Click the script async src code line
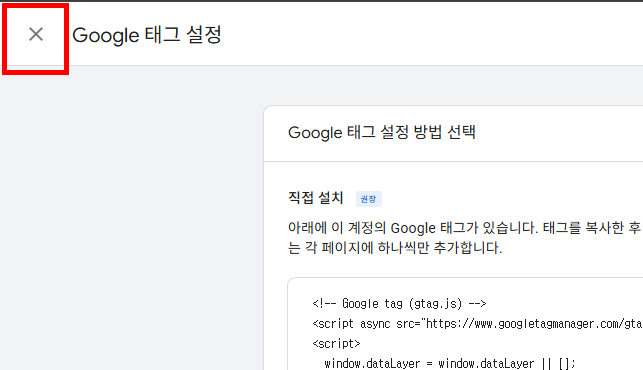The width and height of the screenshot is (643, 370). coord(477,324)
